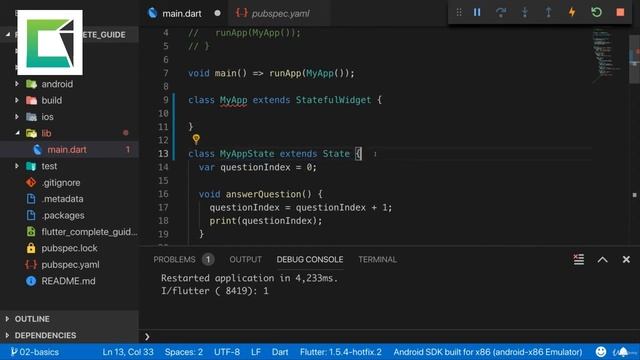Click the build folder arrow
The width and height of the screenshot is (640, 360).
(17, 100)
